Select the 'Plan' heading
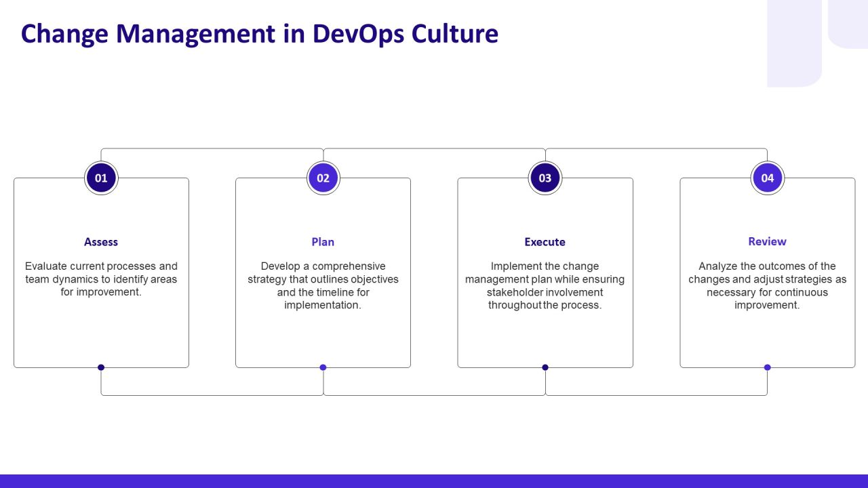Viewport: 868px width, 488px height. [323, 242]
